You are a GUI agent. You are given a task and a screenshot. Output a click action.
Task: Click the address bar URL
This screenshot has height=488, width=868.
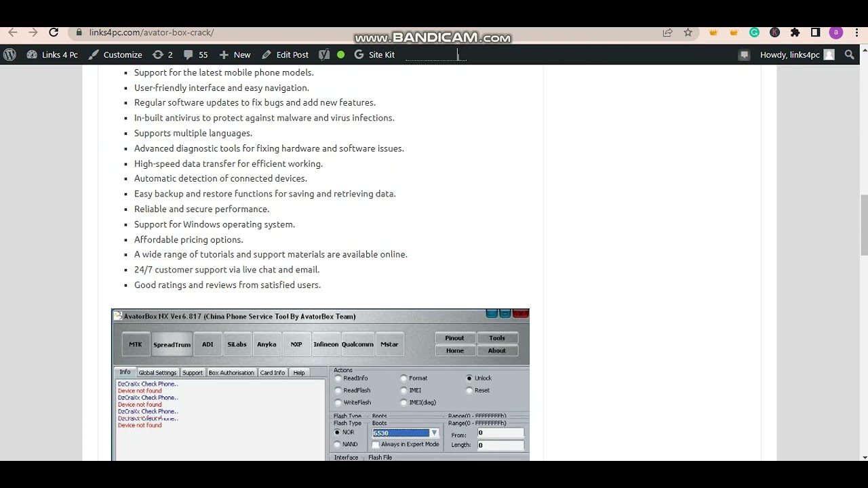151,33
